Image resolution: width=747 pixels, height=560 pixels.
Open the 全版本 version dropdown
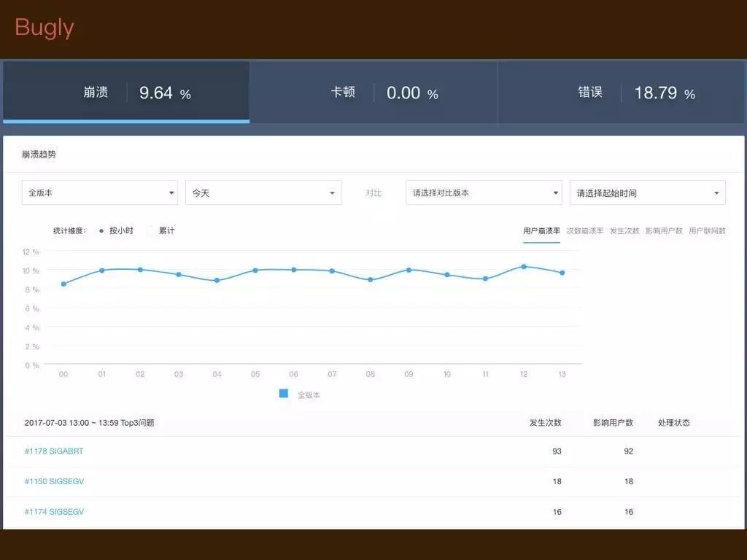click(100, 192)
